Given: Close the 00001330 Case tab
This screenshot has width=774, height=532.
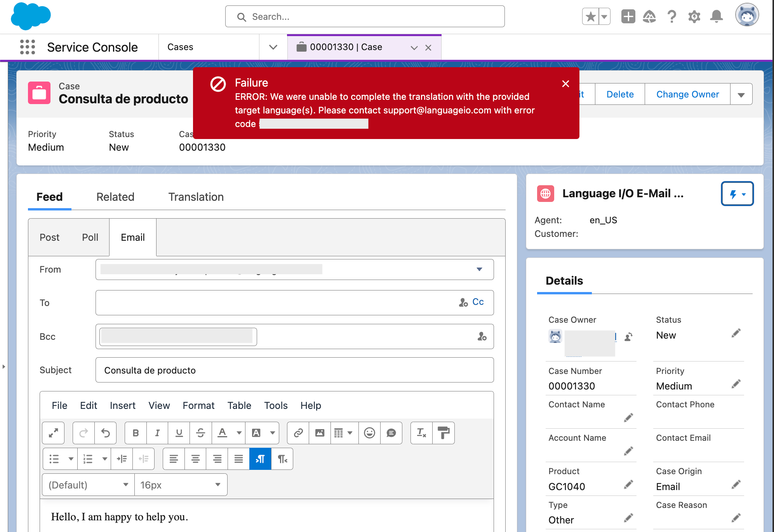Looking at the screenshot, I should click(x=428, y=47).
